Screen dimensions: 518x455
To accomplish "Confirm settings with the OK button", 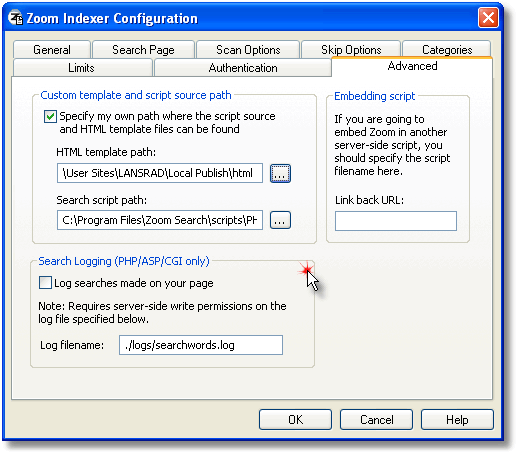I will (x=295, y=420).
